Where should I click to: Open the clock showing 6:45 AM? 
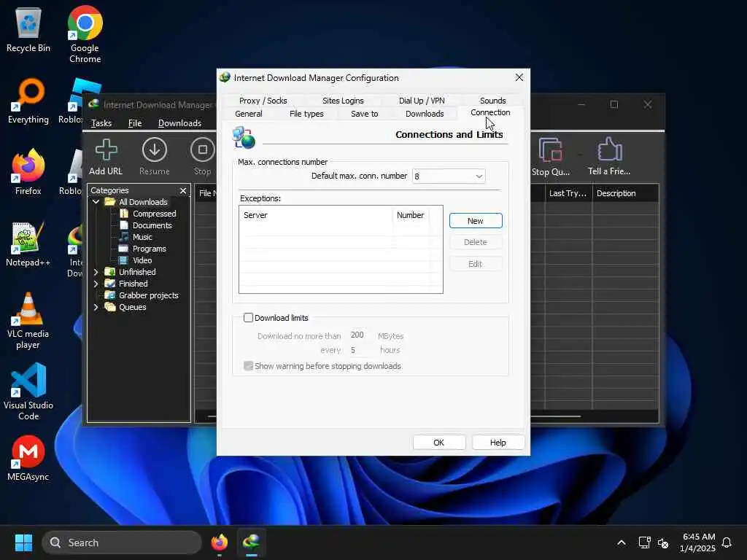click(698, 542)
